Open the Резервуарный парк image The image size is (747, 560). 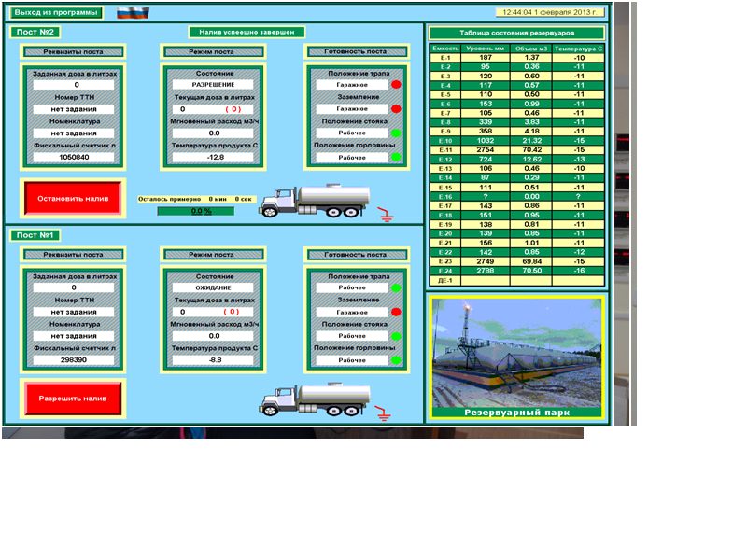click(517, 357)
